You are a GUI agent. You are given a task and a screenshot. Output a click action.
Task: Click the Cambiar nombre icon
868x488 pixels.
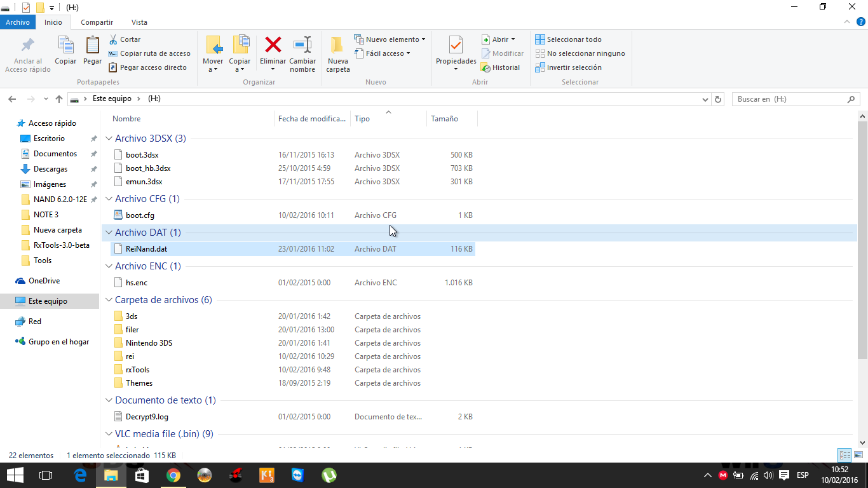(302, 46)
